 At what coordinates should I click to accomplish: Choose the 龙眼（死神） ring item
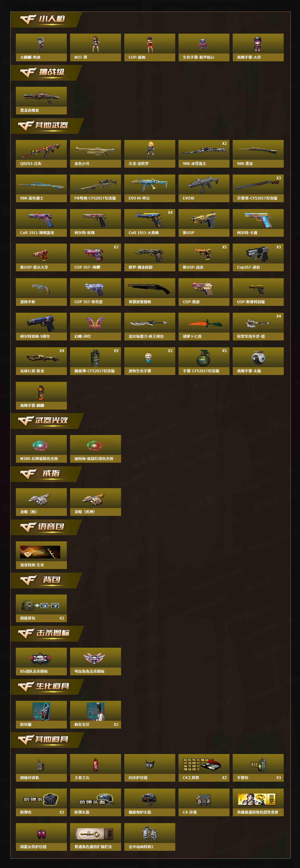click(95, 502)
